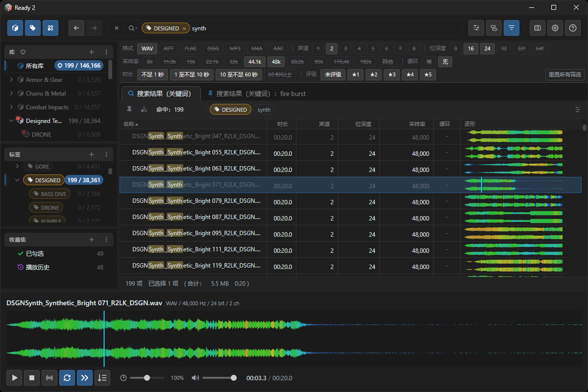
Task: Open the categories grid icon in toolbar
Action: coord(50,28)
